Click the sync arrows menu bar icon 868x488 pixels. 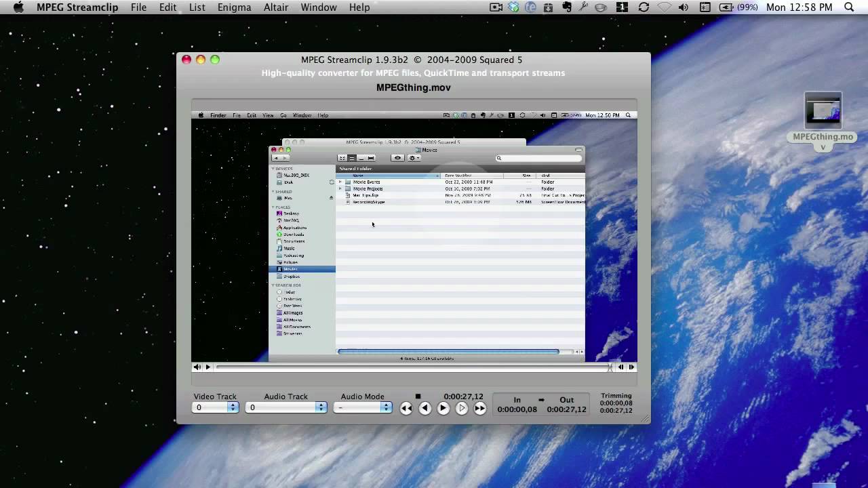[x=644, y=7]
